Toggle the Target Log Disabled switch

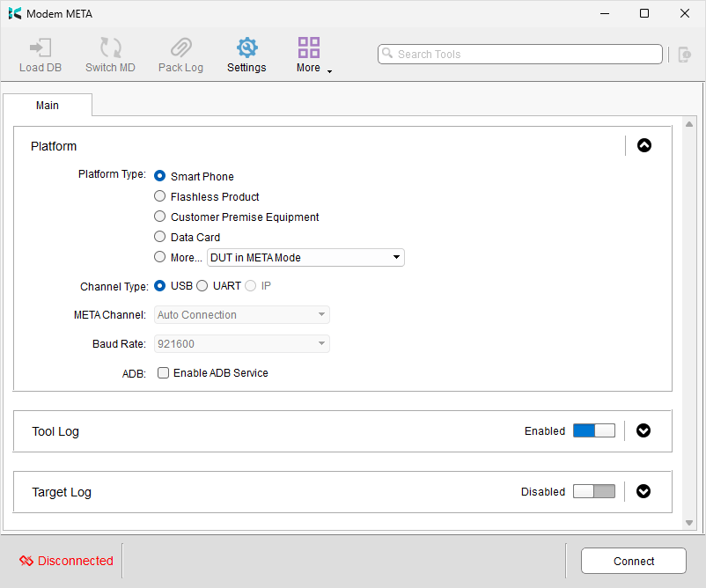(x=594, y=491)
